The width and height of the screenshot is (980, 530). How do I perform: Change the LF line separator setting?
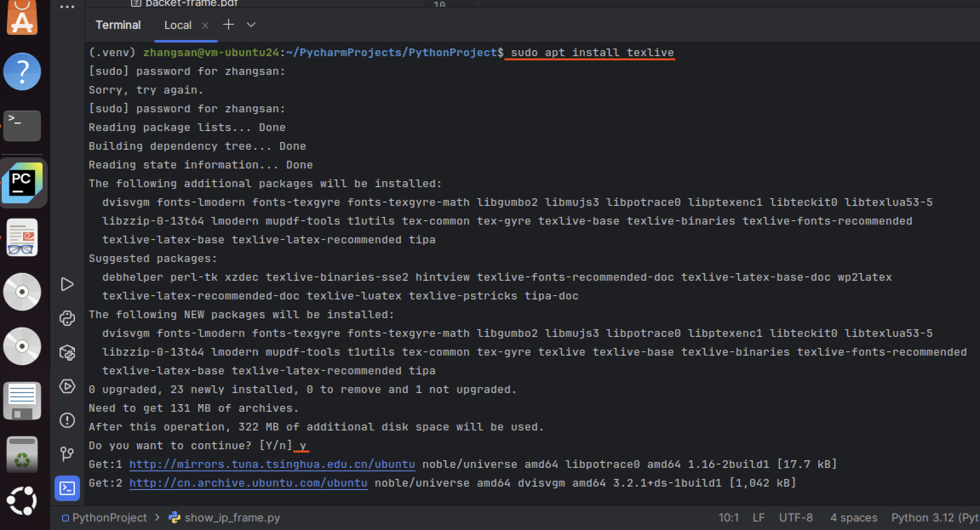[x=759, y=518]
